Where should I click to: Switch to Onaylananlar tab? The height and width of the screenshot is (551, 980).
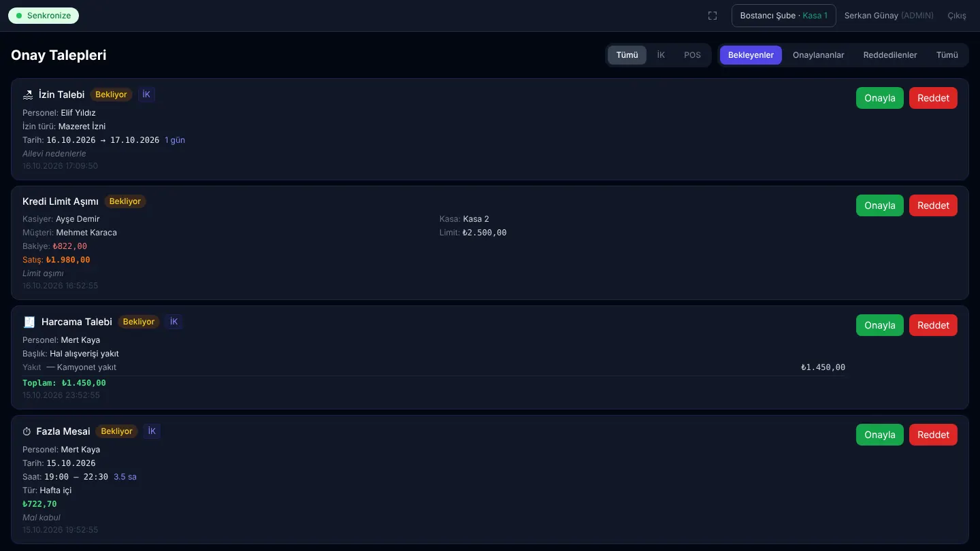818,55
